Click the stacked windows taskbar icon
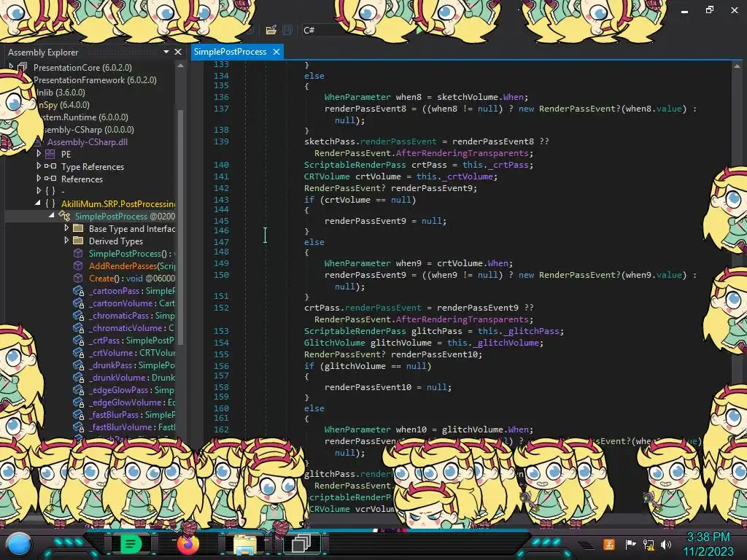Screen dimensions: 747x560 [301, 544]
